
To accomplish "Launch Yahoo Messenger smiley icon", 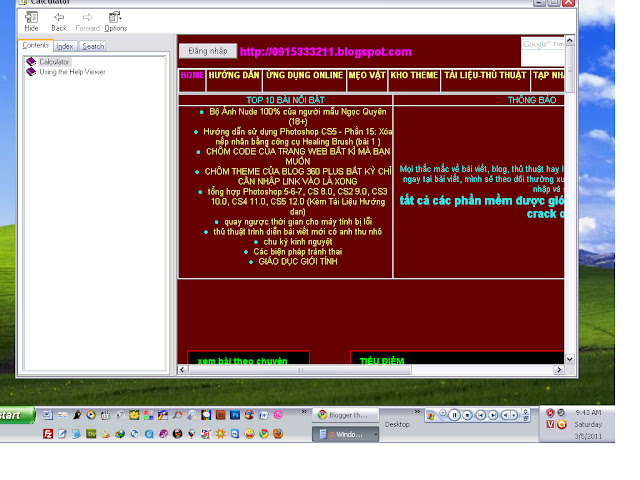I will coord(249,434).
